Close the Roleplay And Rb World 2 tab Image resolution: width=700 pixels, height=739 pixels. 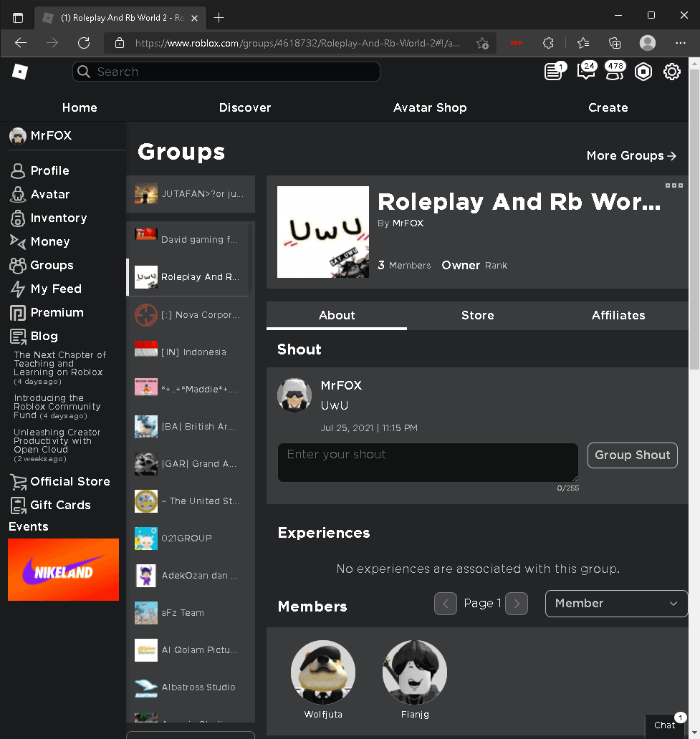194,19
